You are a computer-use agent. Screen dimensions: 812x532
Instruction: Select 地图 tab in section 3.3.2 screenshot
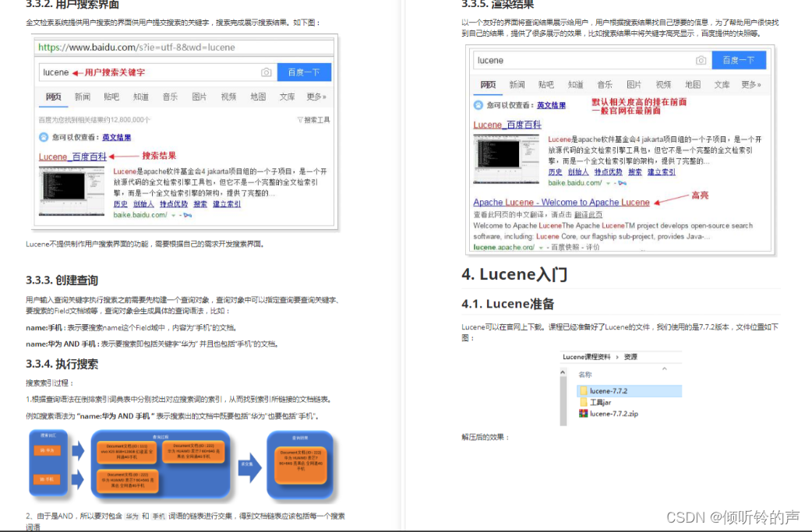tap(258, 97)
